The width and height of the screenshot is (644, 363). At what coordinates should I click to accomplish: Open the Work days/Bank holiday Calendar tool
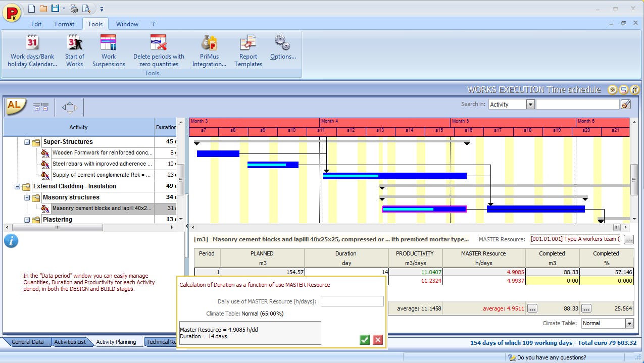tap(31, 49)
